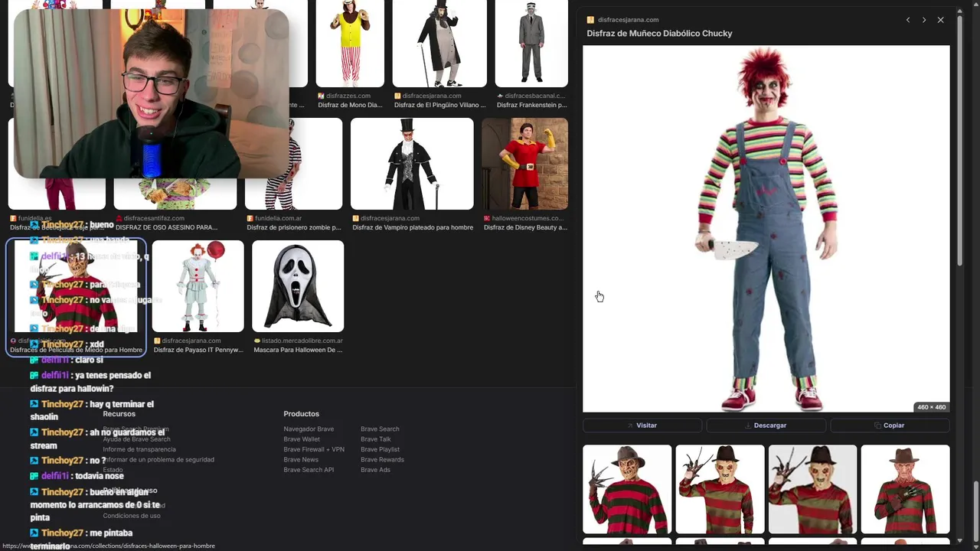The image size is (980, 551).
Task: Click caption Mascara Para Halloween De...
Action: point(298,350)
